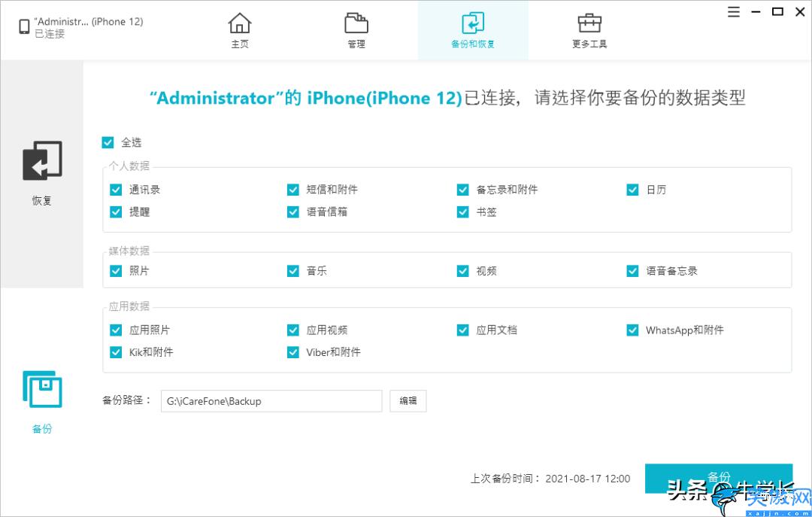The image size is (812, 517).
Task: Toggle the 全选 select-all checkbox
Action: coord(108,142)
